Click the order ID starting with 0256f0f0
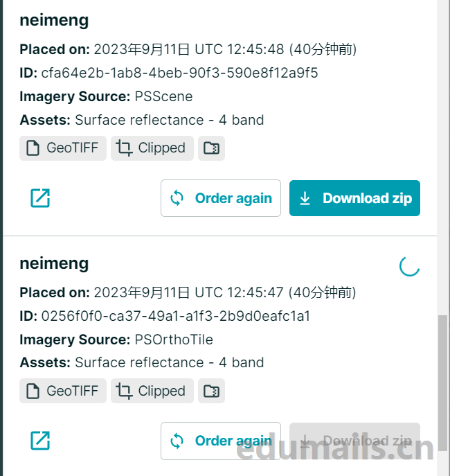The image size is (450, 476). pos(175,317)
